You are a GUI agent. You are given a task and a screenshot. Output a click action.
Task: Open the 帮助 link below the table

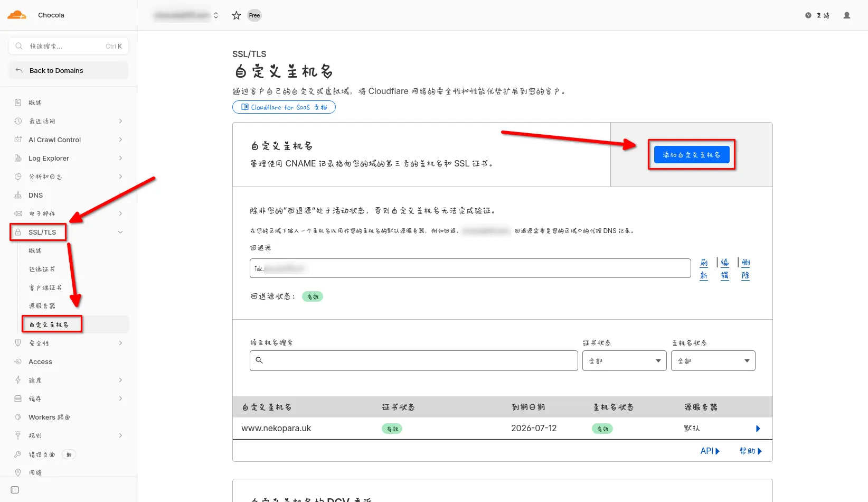click(x=751, y=451)
